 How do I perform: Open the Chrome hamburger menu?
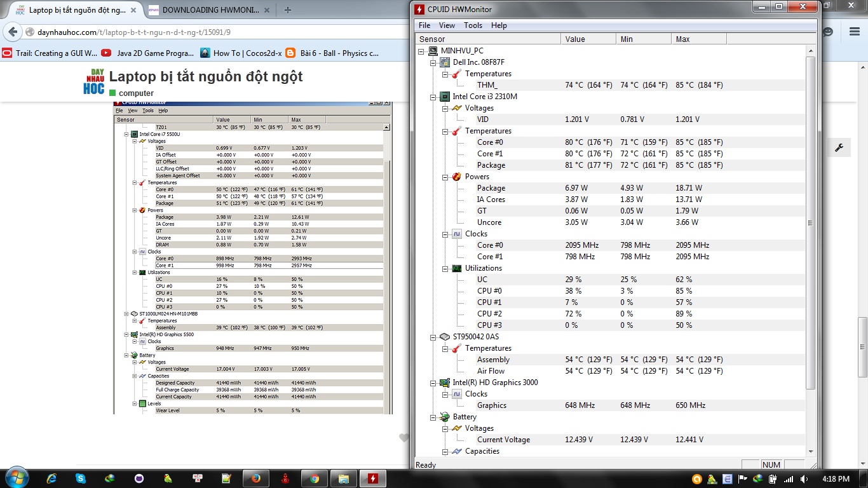[854, 32]
